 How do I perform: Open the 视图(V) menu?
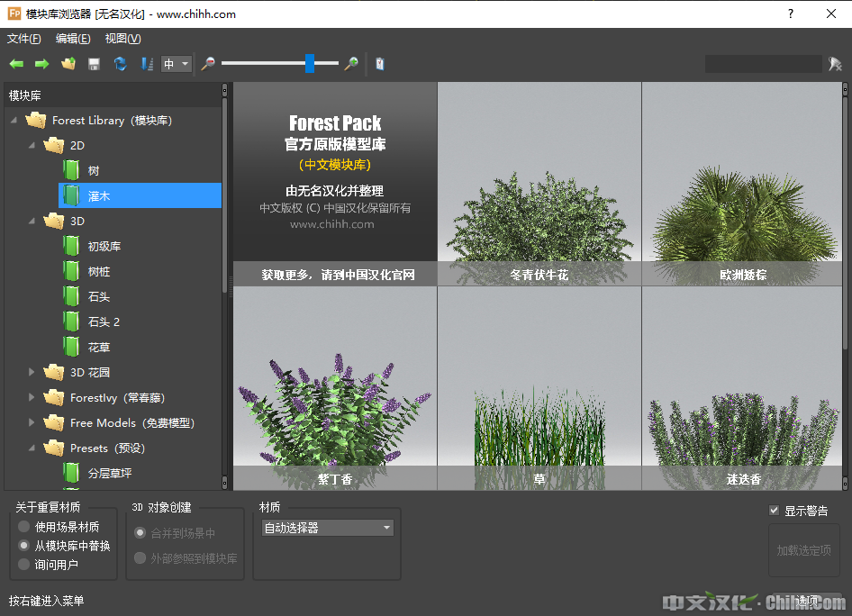122,39
